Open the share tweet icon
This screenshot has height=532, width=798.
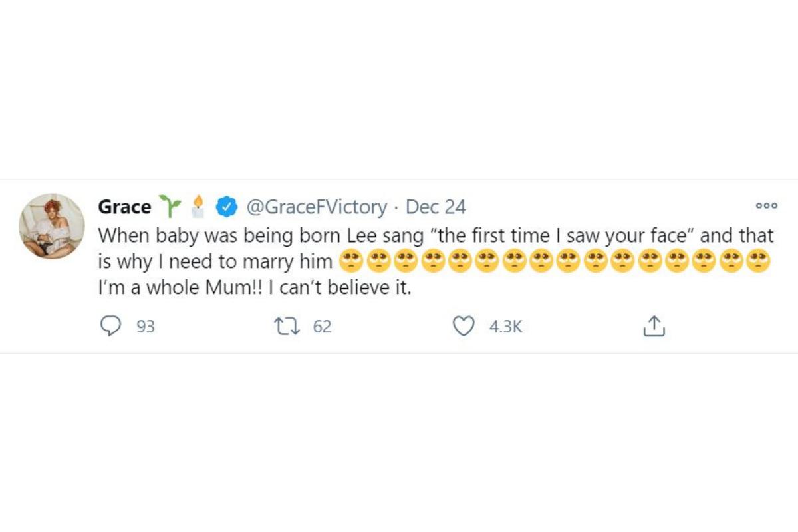654,326
